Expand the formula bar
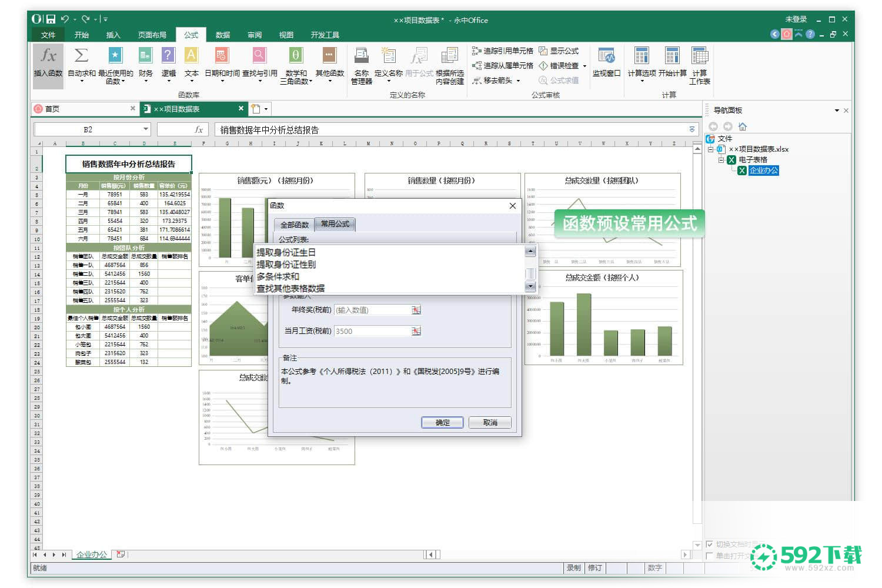Viewport: 882px width, 588px height. [x=692, y=129]
